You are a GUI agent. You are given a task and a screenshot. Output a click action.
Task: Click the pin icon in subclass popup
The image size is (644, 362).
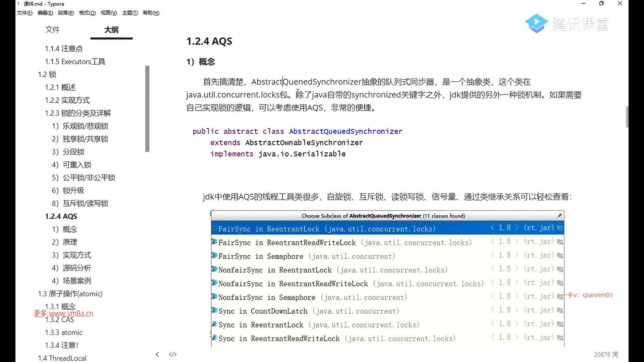coord(559,216)
